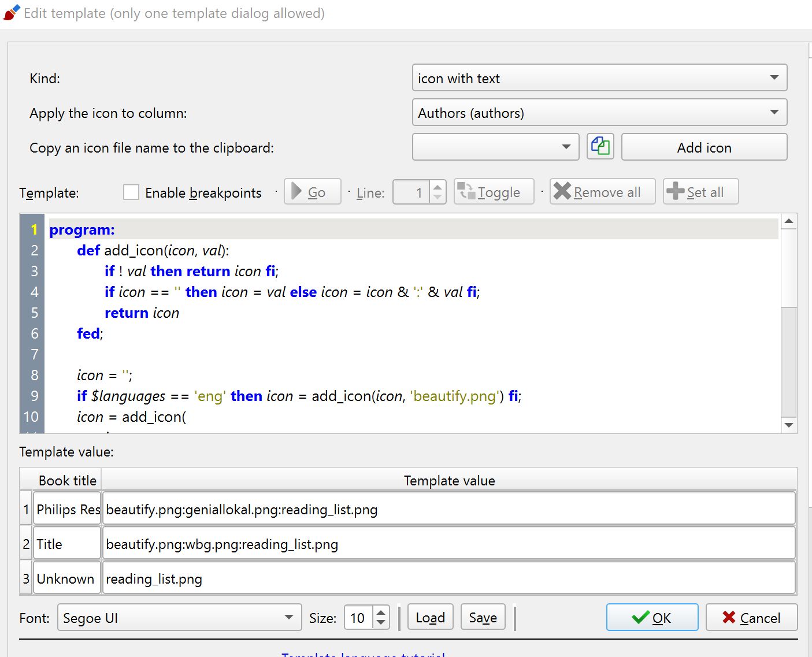Open the Font dropdown showing Segoe UI
This screenshot has height=657, width=812.
pos(179,618)
